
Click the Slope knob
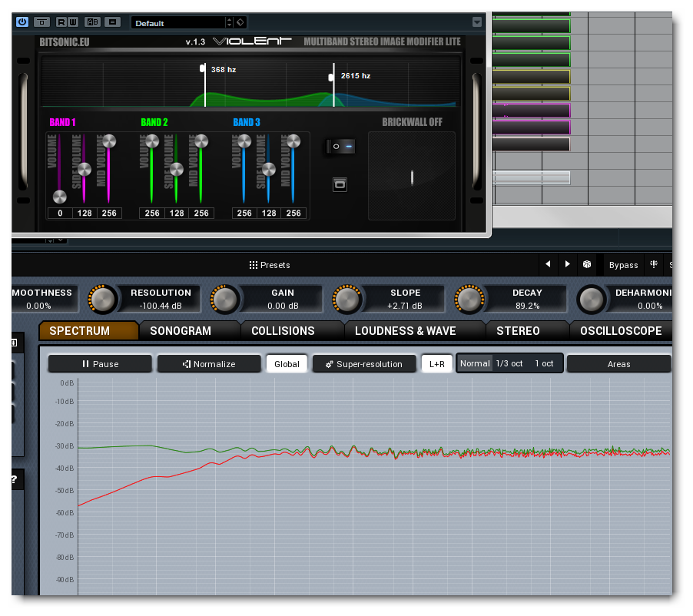point(347,300)
